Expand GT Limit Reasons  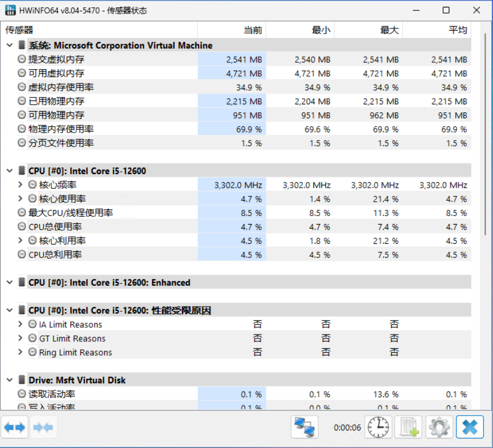coord(20,338)
